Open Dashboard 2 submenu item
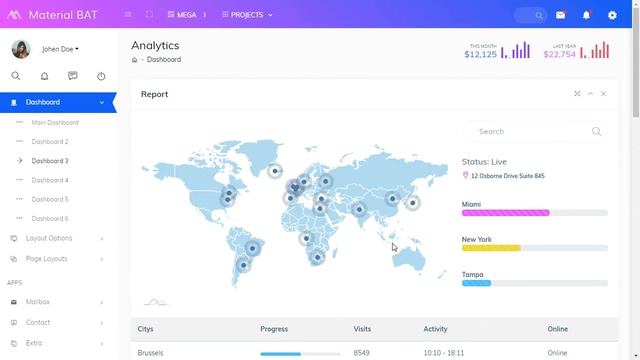 [50, 142]
